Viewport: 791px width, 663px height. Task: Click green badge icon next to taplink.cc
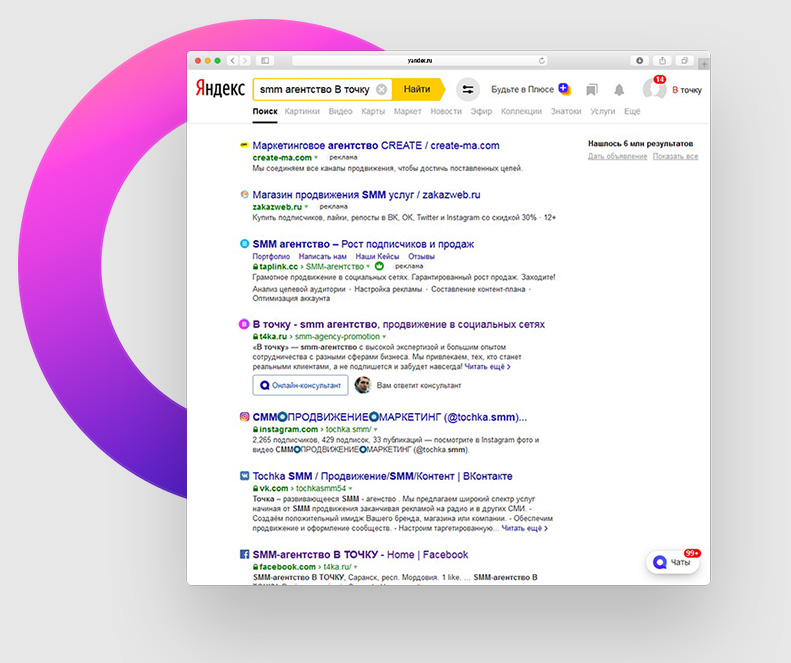point(379,266)
